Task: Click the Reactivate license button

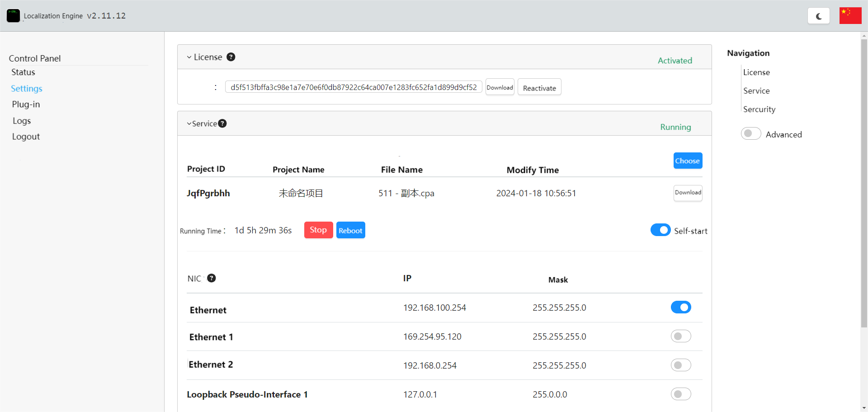Action: [x=539, y=87]
